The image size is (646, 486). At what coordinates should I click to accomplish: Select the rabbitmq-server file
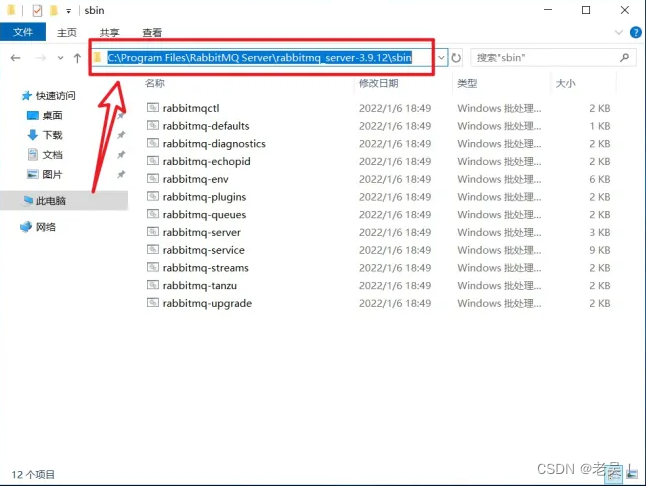(x=201, y=232)
